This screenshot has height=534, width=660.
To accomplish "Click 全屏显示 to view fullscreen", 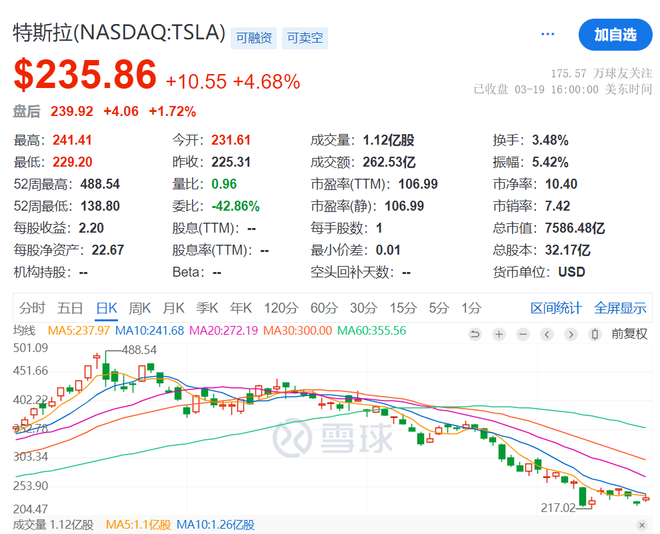I will (620, 308).
